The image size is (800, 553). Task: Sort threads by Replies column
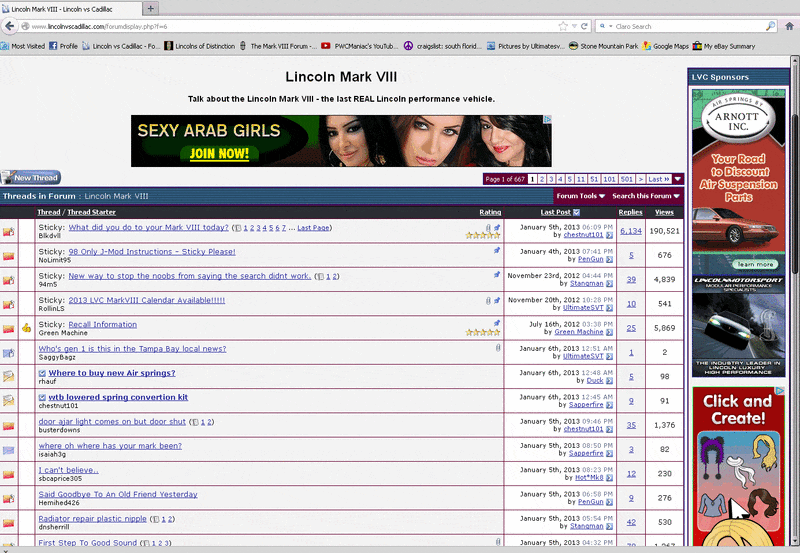[x=631, y=212]
